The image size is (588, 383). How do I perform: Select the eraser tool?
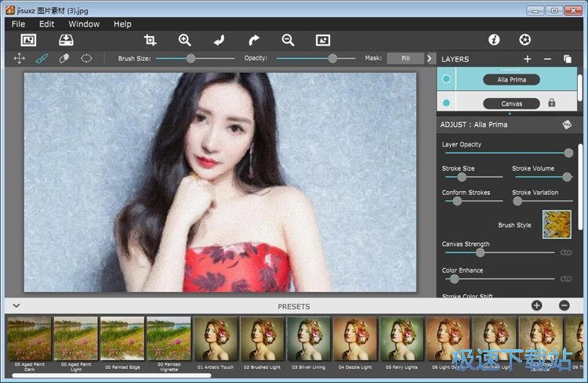[64, 58]
